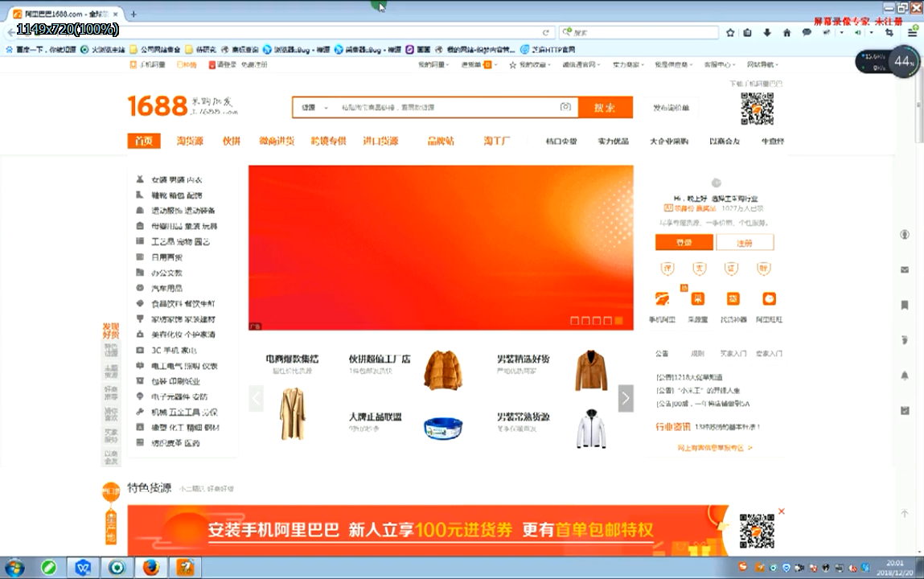The width and height of the screenshot is (924, 579).
Task: Select the first banner slide indicator
Action: pos(574,320)
